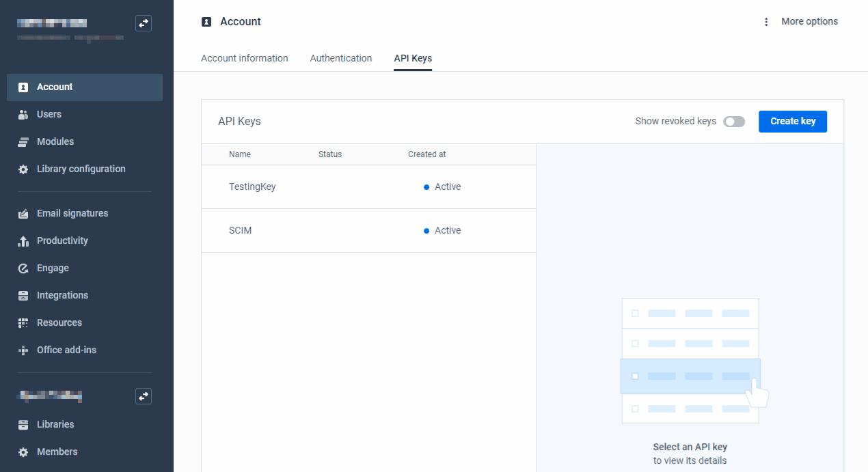Switch to the Authentication tab
The image size is (868, 472).
[x=340, y=58]
